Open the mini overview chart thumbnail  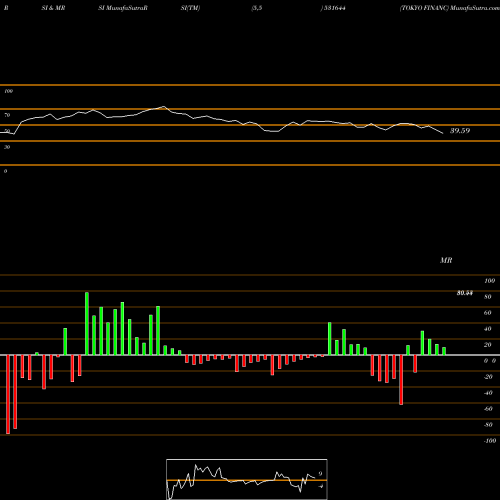click(x=247, y=479)
